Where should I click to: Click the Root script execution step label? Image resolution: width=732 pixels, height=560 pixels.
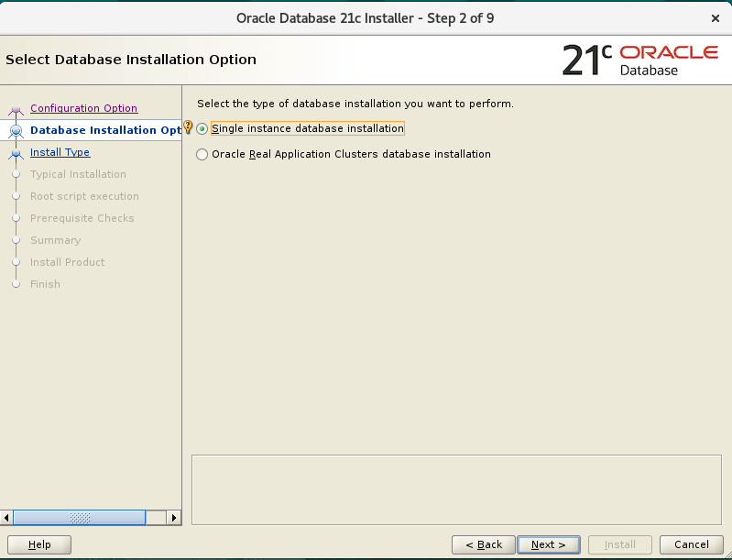tap(84, 196)
